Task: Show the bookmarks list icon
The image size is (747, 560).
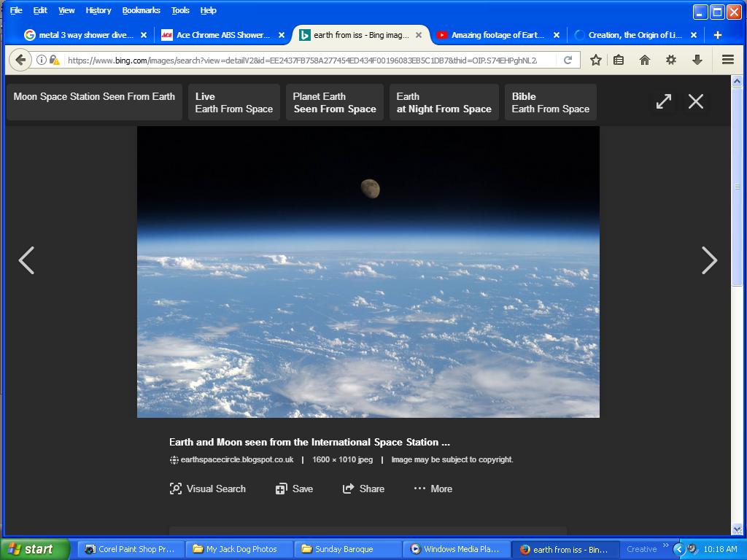Action: tap(619, 60)
